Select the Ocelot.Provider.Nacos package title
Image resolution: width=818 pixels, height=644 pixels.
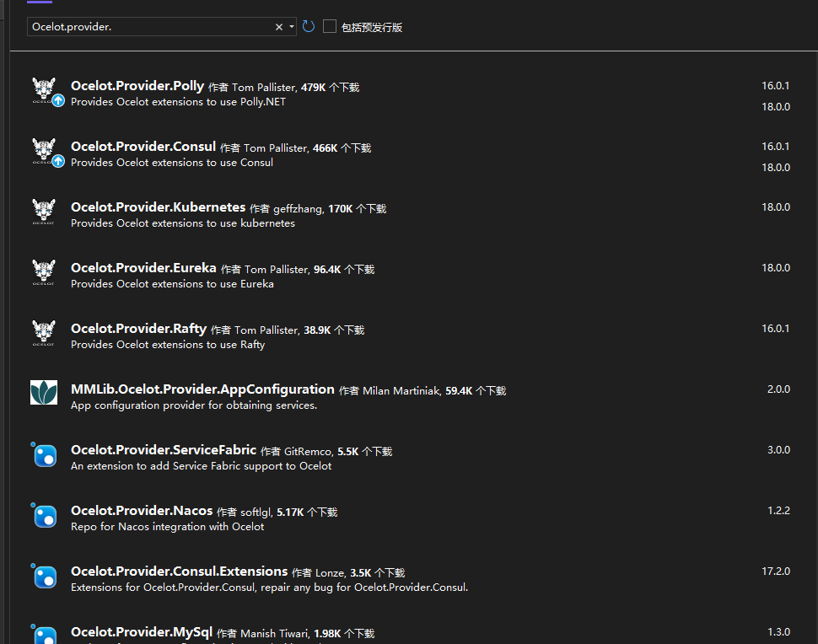coord(142,511)
